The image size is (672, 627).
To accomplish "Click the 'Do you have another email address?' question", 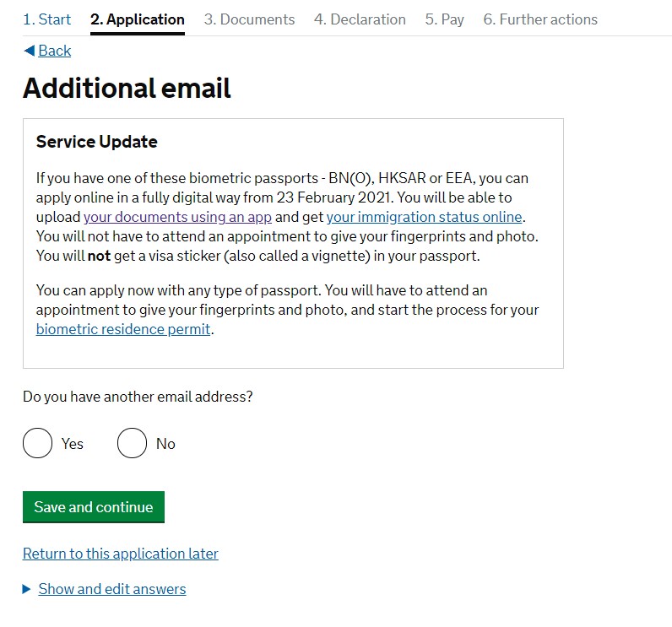I will coord(138,397).
